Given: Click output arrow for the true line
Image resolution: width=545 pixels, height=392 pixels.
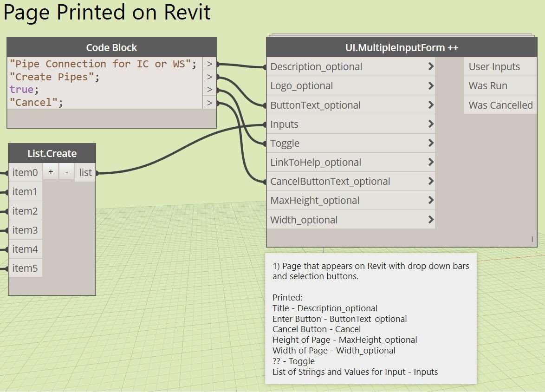Looking at the screenshot, I should (209, 90).
